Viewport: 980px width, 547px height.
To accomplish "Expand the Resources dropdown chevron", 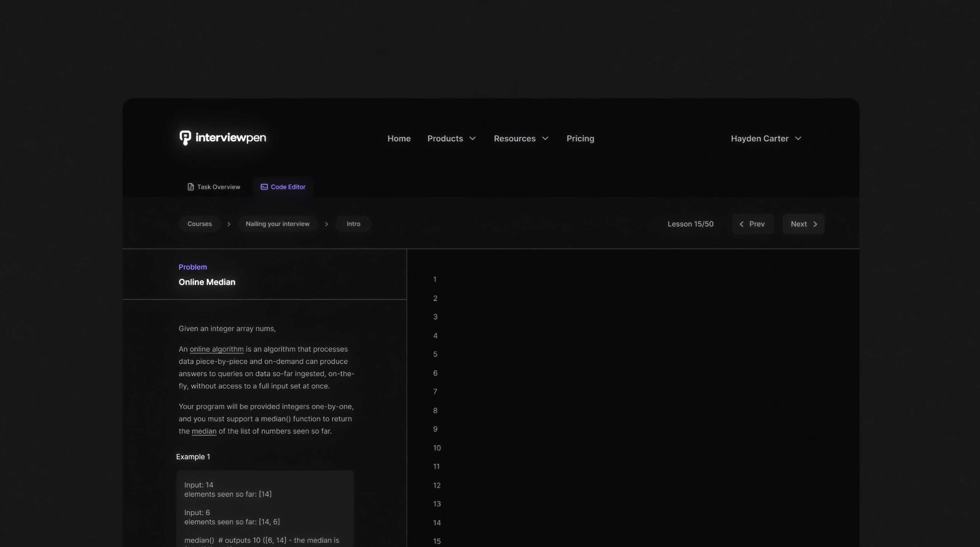I will (x=545, y=138).
